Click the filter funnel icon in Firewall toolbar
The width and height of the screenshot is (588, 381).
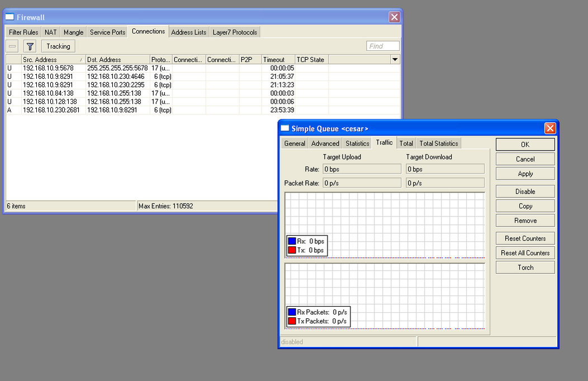[30, 46]
